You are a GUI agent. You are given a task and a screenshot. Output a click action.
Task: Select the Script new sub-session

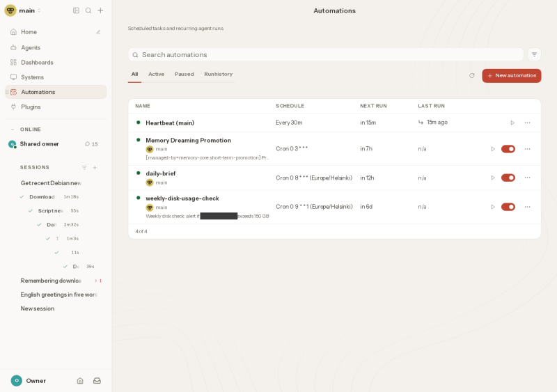pos(51,211)
